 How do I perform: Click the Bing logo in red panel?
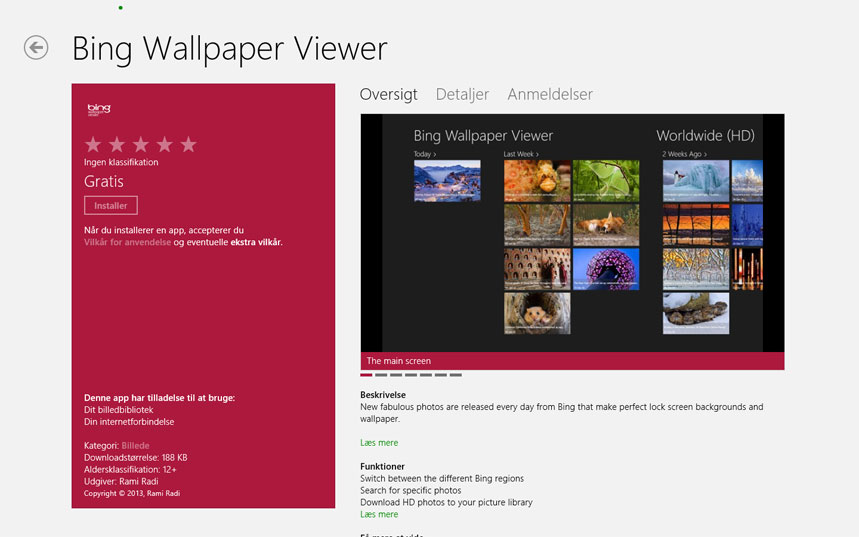point(99,109)
